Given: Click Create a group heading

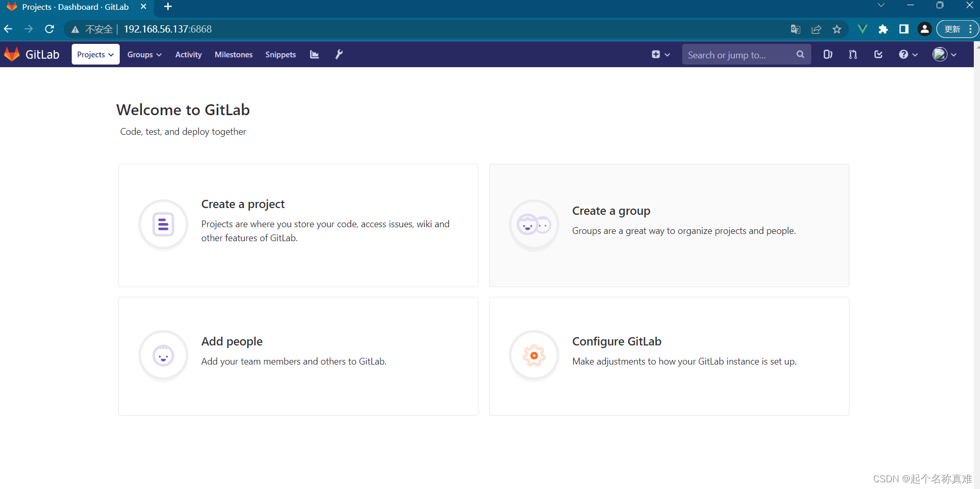Looking at the screenshot, I should (x=611, y=211).
